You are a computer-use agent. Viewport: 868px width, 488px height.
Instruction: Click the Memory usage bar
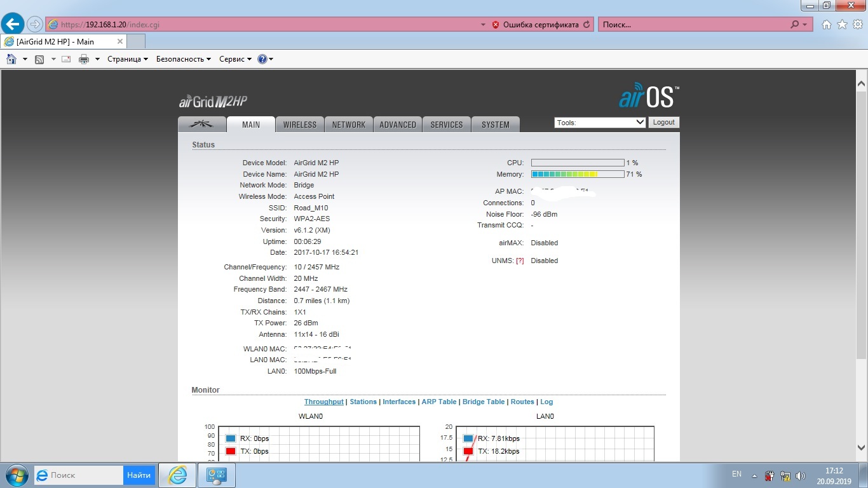[578, 174]
